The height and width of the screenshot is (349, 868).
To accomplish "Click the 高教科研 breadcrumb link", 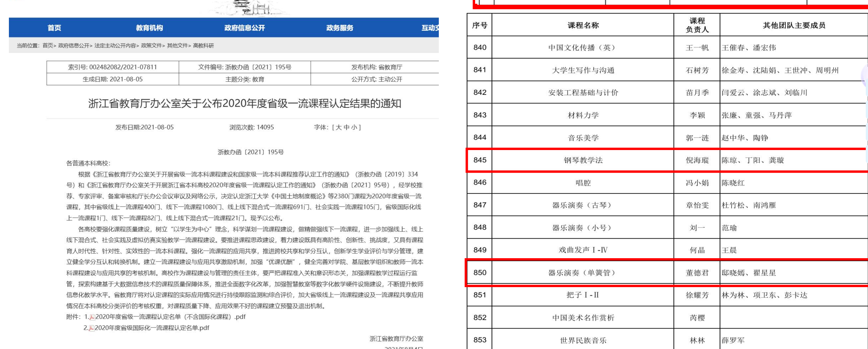I will click(x=203, y=46).
